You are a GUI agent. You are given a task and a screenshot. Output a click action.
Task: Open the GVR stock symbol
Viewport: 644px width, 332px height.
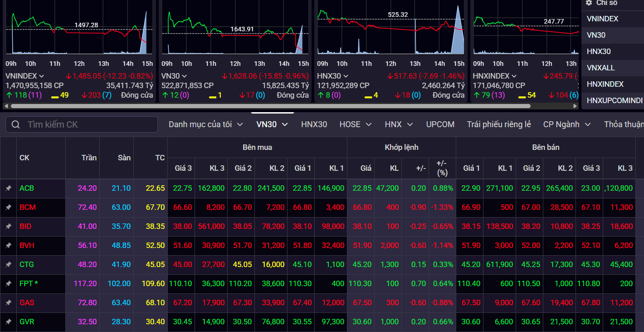click(x=27, y=322)
